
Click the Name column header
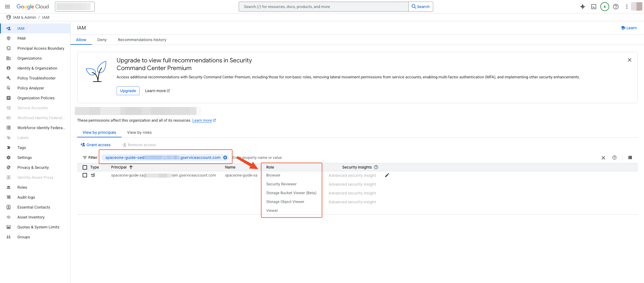coord(230,167)
